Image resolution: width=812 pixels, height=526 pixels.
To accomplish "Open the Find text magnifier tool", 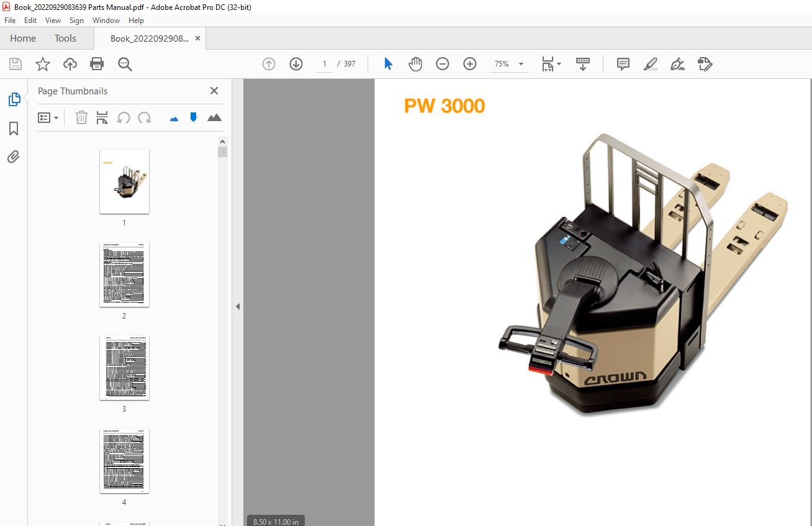I will pos(125,64).
